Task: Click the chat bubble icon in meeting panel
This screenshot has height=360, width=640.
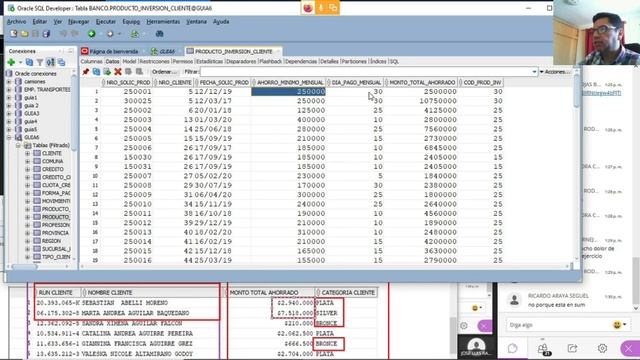Action: point(513,348)
